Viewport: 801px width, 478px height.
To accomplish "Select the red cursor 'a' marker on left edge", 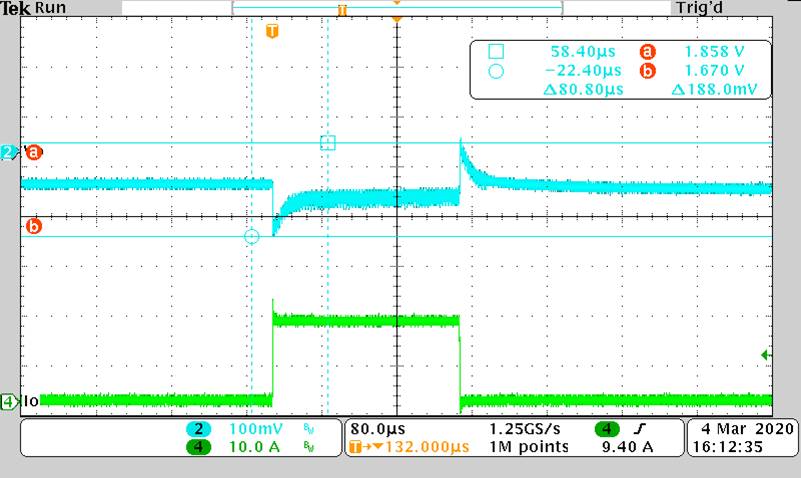I will click(x=34, y=152).
